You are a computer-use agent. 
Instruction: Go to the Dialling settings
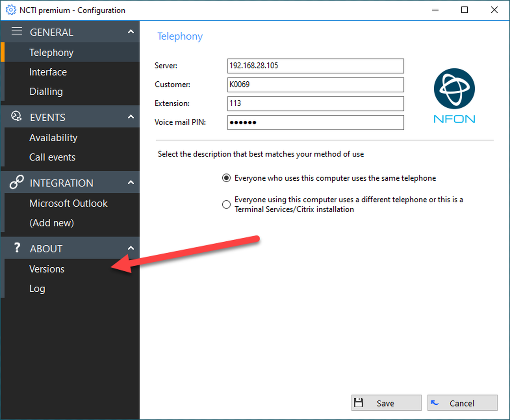pyautogui.click(x=46, y=92)
